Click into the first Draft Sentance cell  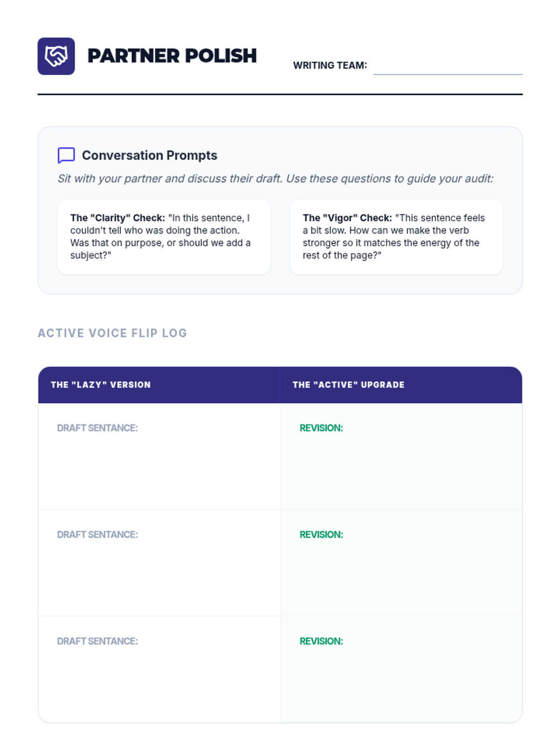click(159, 462)
